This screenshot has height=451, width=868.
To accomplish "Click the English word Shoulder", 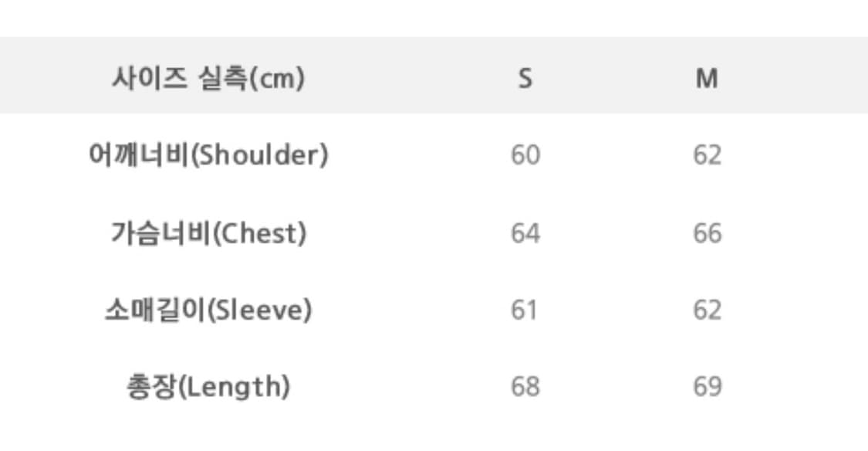I will (259, 155).
